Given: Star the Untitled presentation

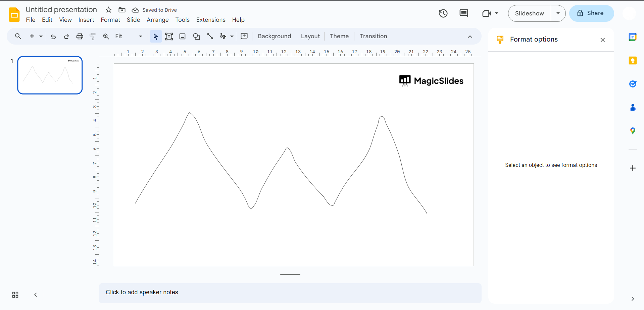Looking at the screenshot, I should point(108,10).
